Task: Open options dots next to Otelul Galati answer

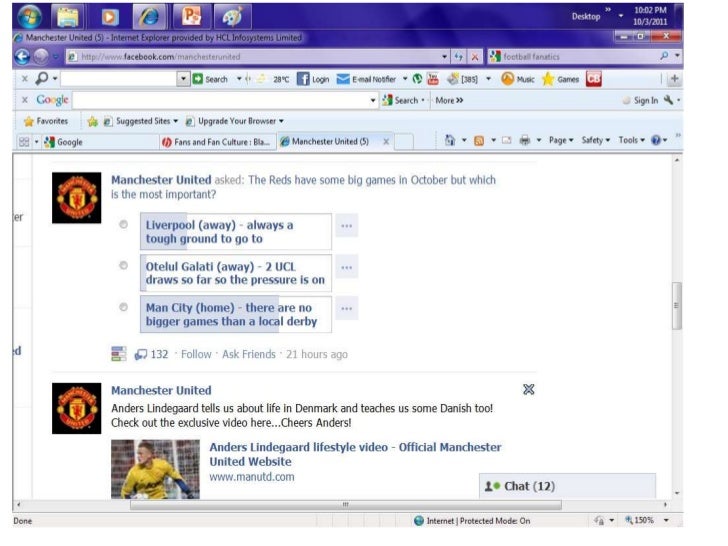Action: [346, 267]
